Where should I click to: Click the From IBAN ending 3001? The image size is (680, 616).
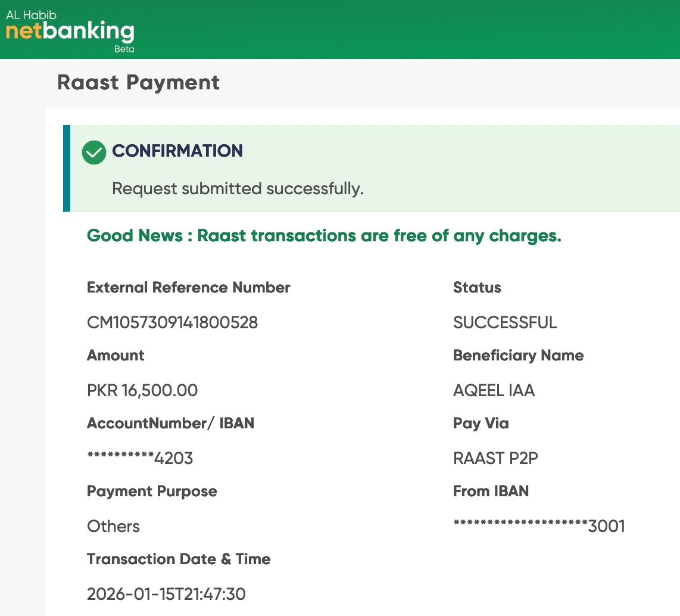(x=539, y=527)
